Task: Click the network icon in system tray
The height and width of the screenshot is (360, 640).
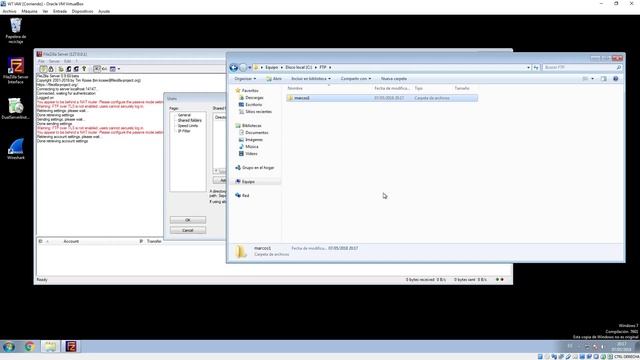Action: click(595, 347)
